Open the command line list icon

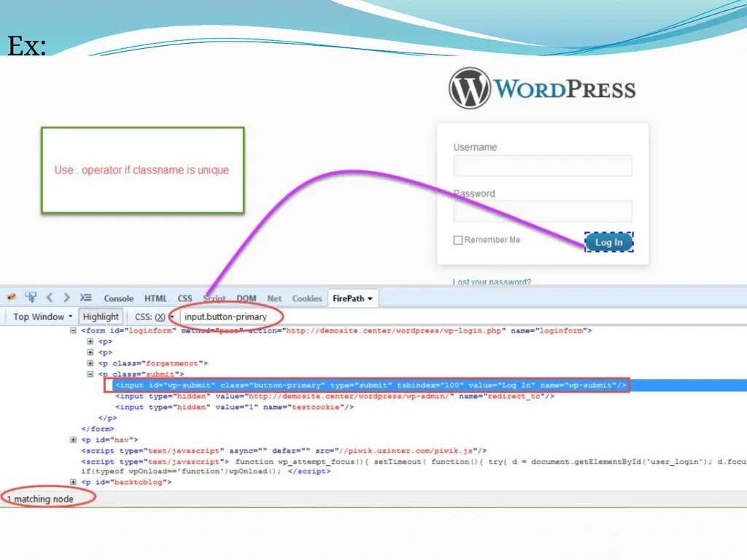pyautogui.click(x=86, y=297)
